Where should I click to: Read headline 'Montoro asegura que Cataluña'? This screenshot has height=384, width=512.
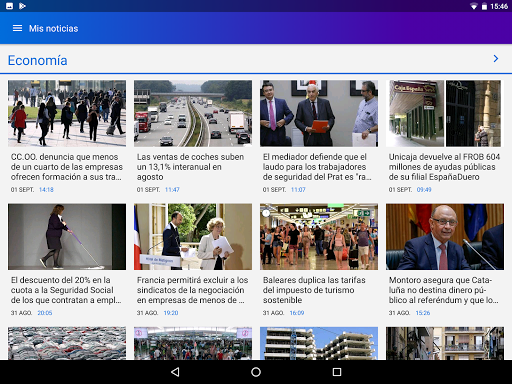pos(444,290)
